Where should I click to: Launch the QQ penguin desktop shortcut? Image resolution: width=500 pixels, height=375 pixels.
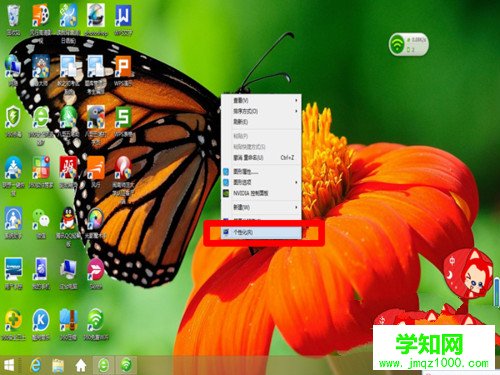click(x=68, y=218)
